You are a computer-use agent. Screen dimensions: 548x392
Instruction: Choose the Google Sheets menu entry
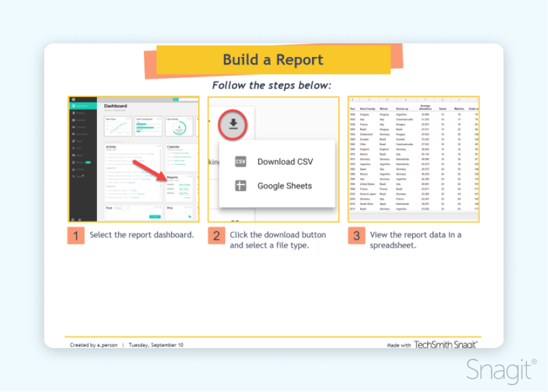pos(277,186)
